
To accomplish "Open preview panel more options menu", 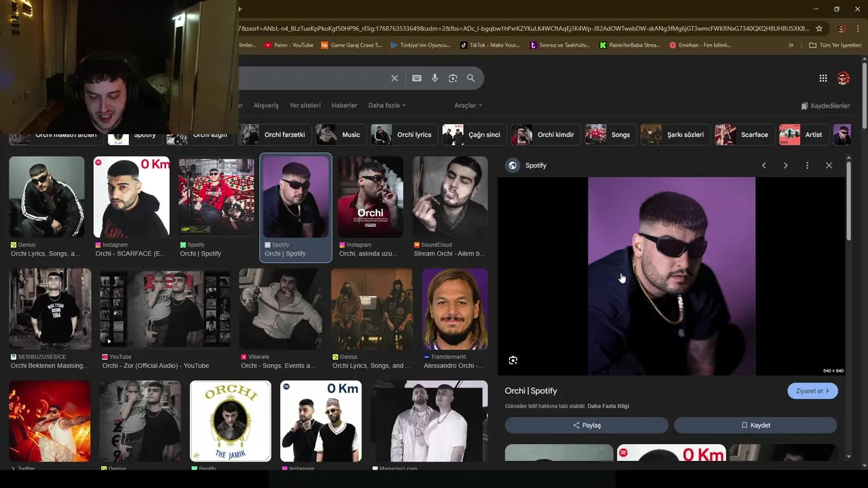I will coord(807,165).
